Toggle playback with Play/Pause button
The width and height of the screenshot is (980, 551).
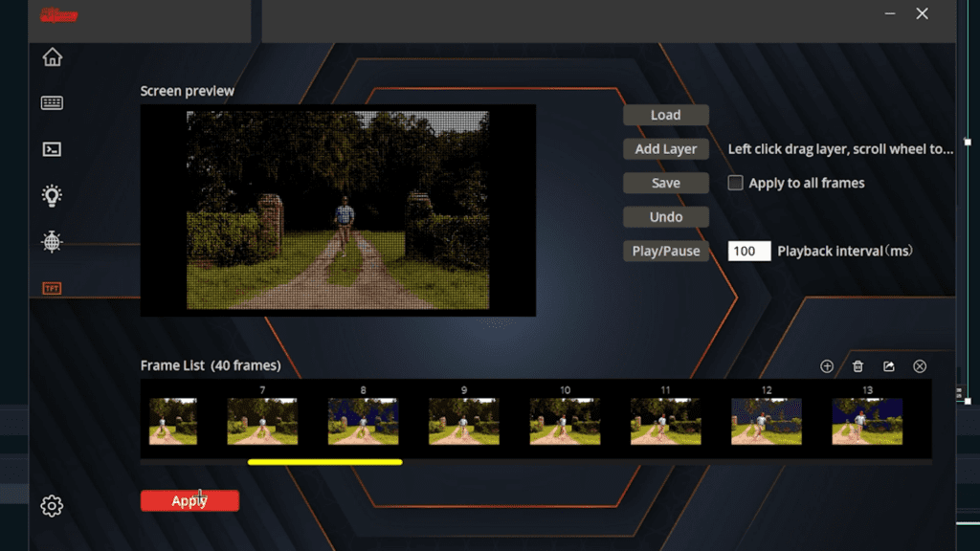665,252
